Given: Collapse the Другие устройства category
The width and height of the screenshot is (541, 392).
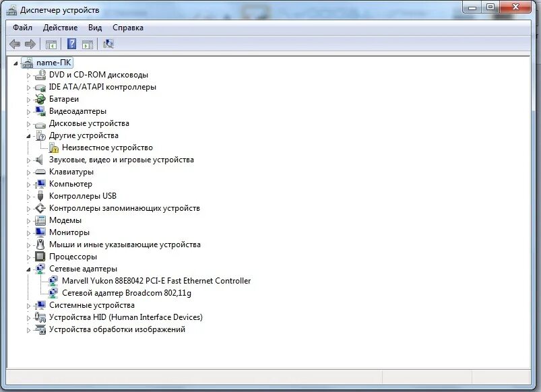Looking at the screenshot, I should (x=29, y=136).
